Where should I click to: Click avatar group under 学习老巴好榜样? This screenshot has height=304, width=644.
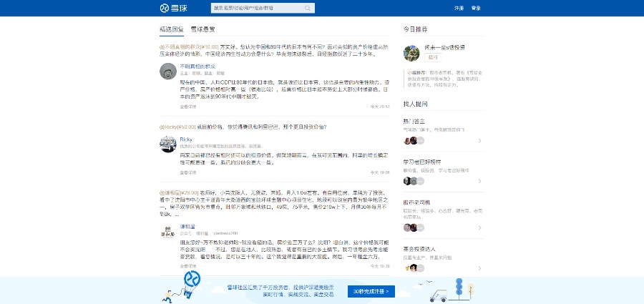pos(414,181)
